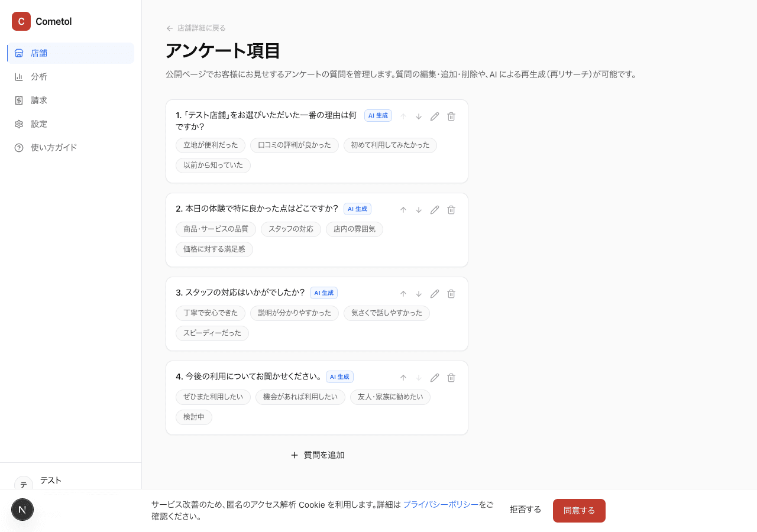Open the 請求 sidebar menu item
The height and width of the screenshot is (532, 757).
pyautogui.click(x=71, y=100)
